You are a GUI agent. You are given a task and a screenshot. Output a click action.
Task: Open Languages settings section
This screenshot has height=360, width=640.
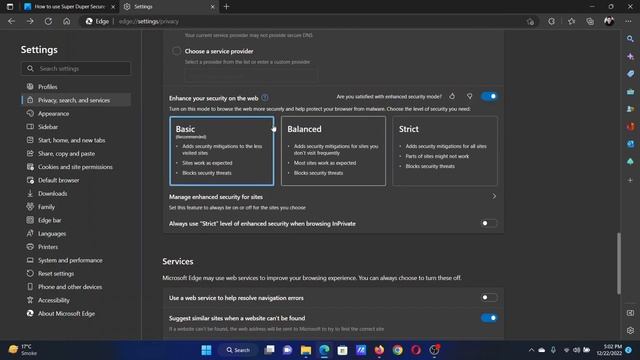coord(52,233)
